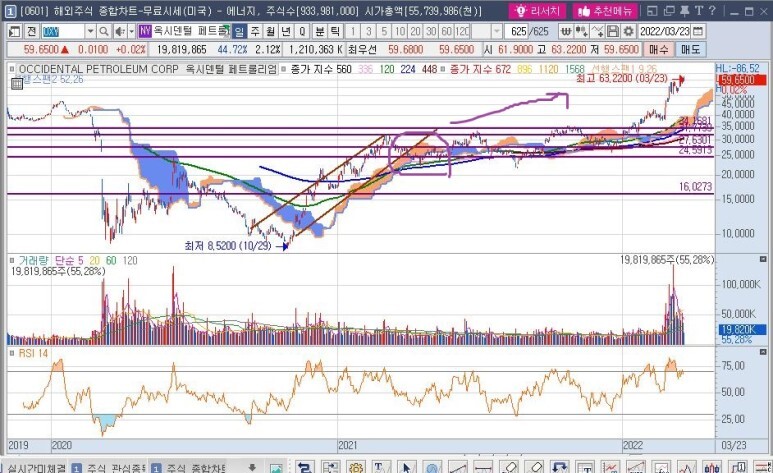Click the save chart floppy icon
Image resolution: width=773 pixels, height=473 pixels.
[613, 32]
